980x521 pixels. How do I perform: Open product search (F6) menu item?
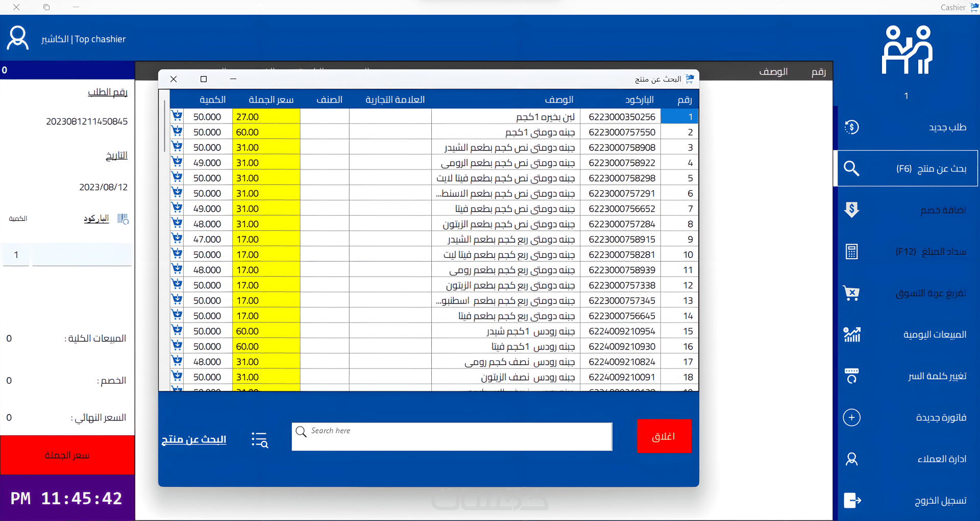tap(906, 168)
